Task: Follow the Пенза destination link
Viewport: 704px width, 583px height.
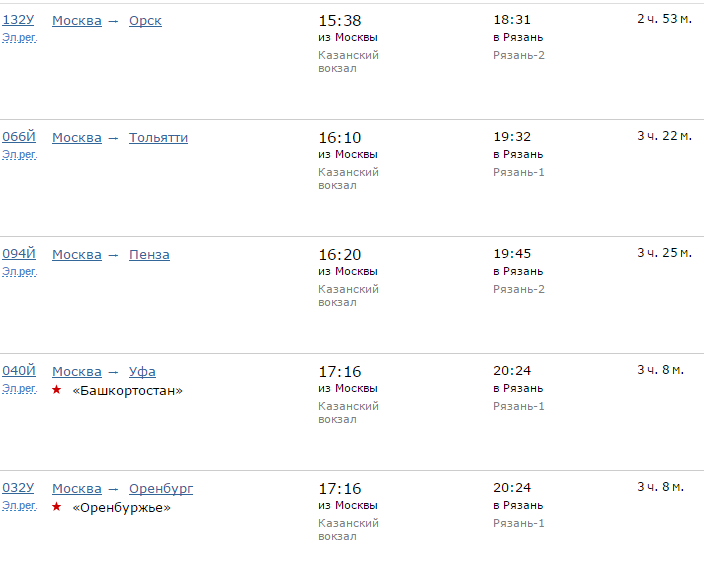Action: pos(149,254)
